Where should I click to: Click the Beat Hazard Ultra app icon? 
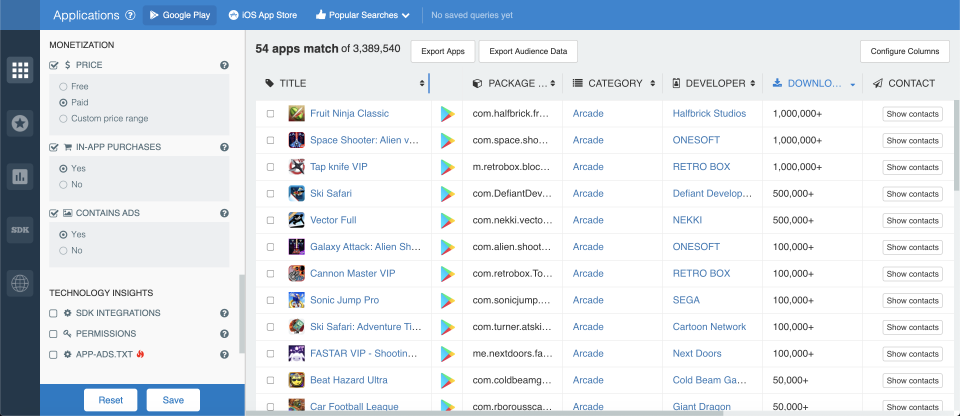coord(297,380)
